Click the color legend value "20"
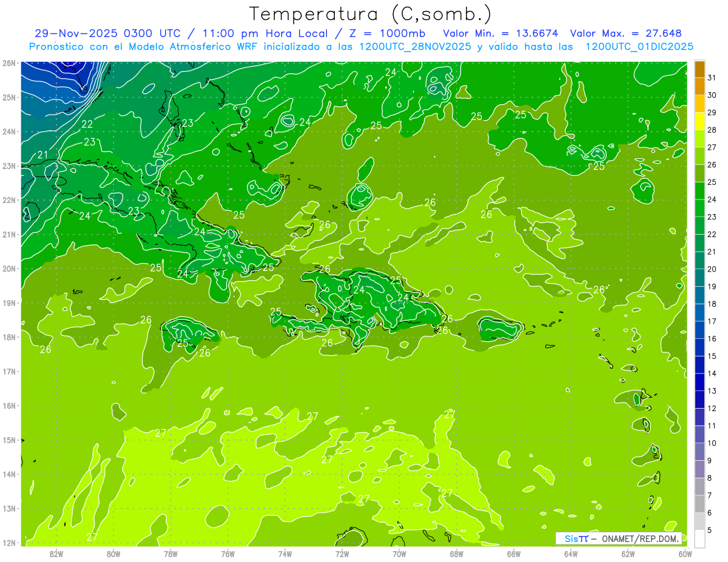Viewport: 728px width, 562px height. tap(712, 269)
